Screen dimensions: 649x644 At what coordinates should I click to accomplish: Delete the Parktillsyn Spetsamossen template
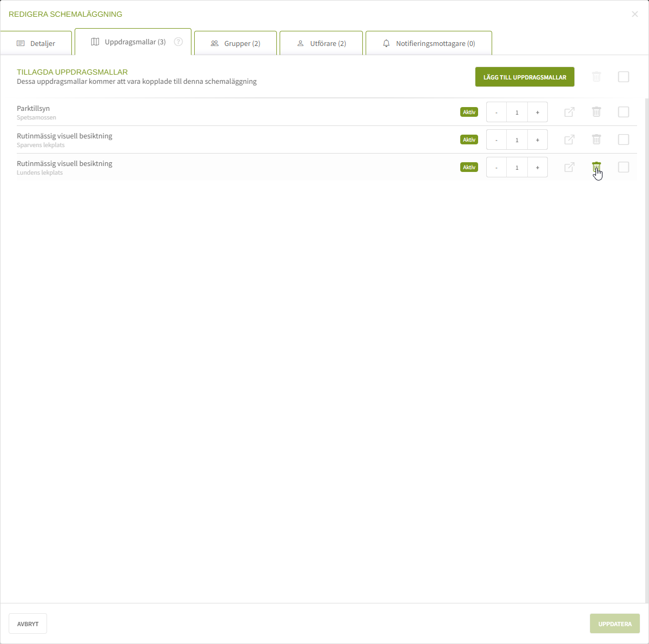tap(597, 112)
